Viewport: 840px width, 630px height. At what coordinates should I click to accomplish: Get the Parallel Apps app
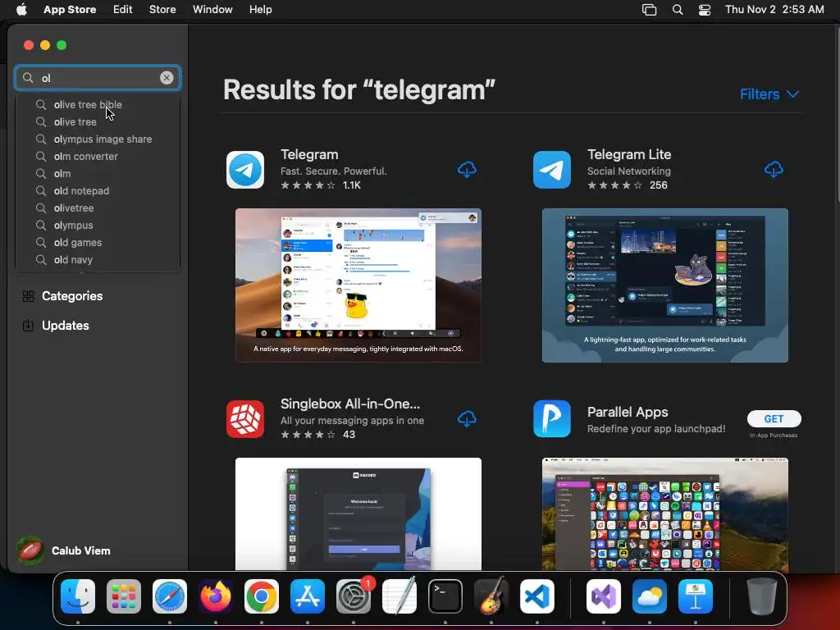774,419
